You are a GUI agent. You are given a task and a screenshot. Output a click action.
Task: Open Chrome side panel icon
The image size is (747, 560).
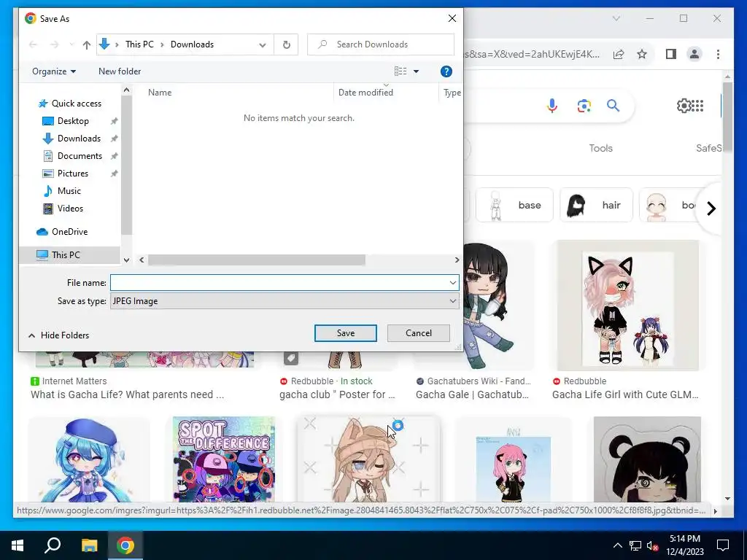(671, 54)
